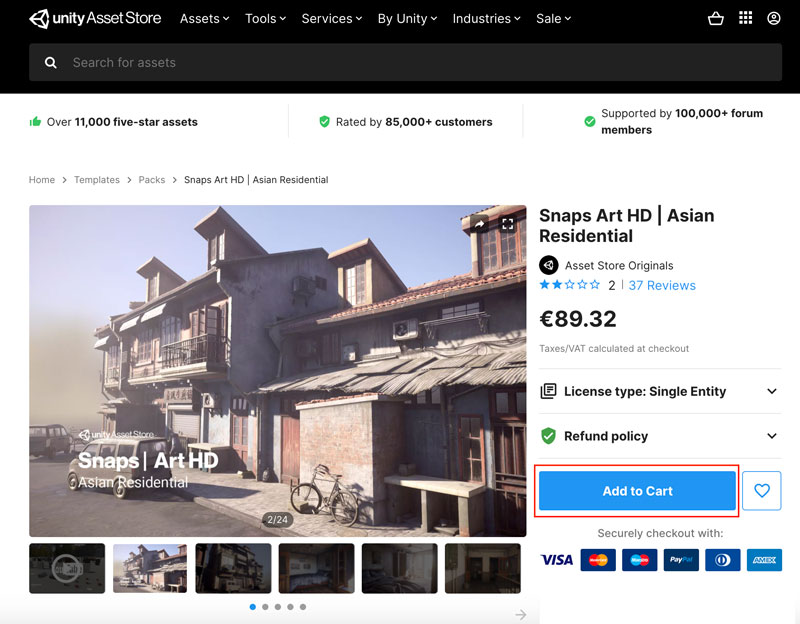Image resolution: width=800 pixels, height=624 pixels.
Task: Open the shopping cart basket icon
Action: (x=716, y=19)
